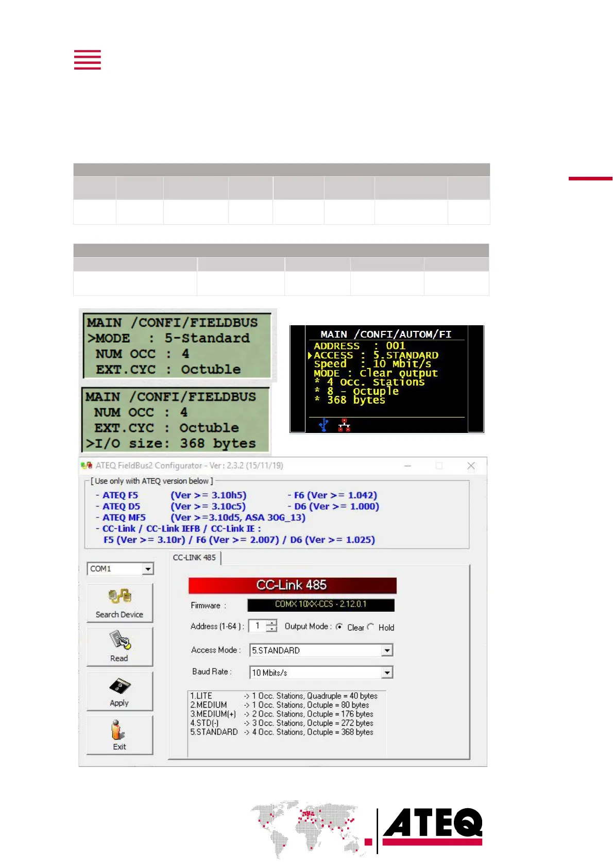Increase the Address value with up stepper
The image size is (613, 868).
coord(271,623)
